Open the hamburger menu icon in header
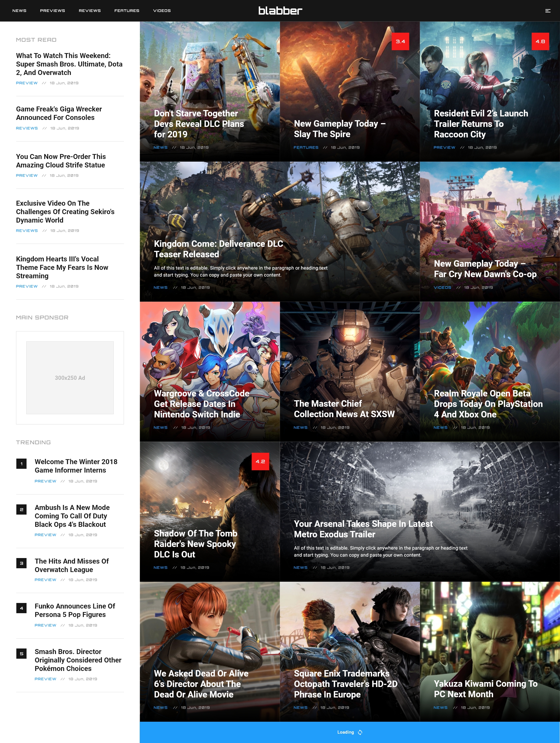The image size is (560, 743). (547, 11)
